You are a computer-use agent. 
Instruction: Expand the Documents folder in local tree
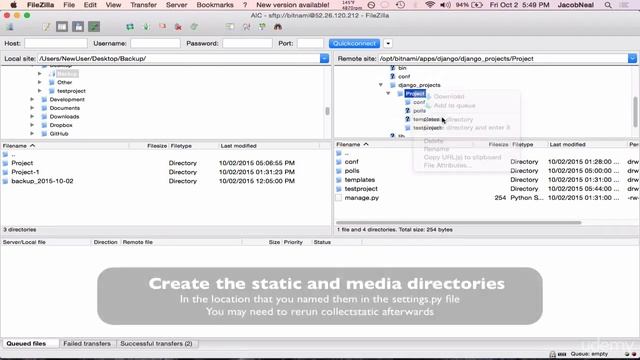[32, 108]
